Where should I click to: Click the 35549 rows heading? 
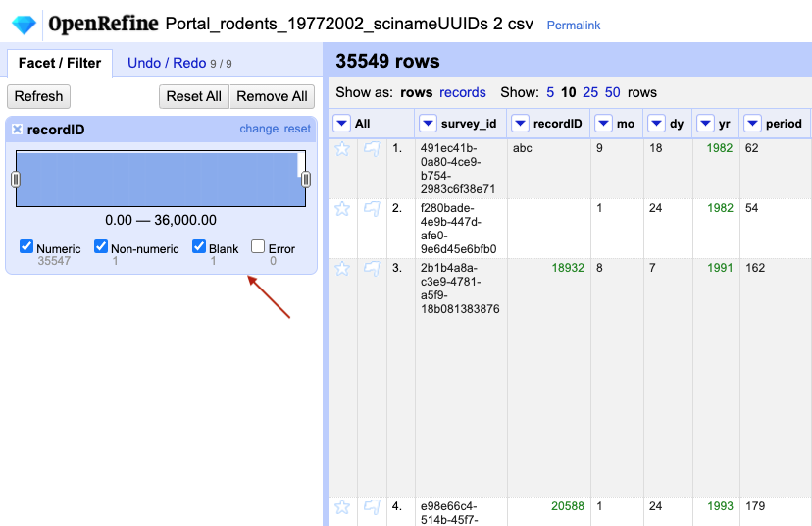tap(387, 61)
